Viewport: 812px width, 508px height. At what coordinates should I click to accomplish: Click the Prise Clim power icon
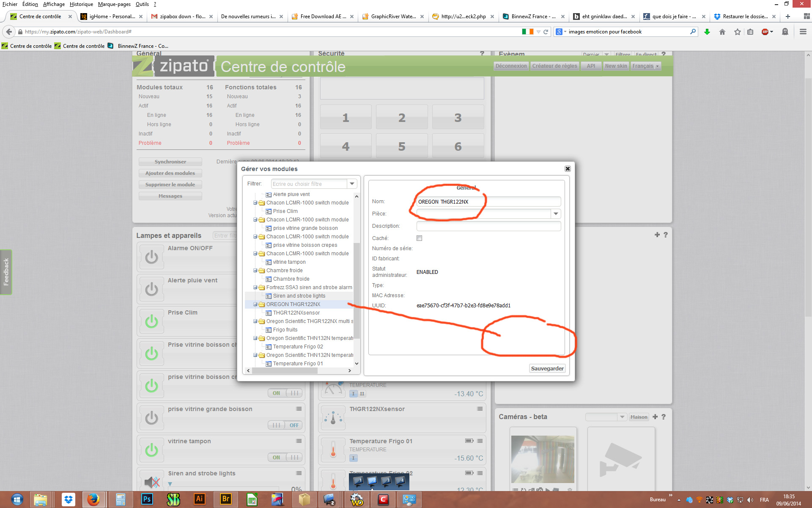pyautogui.click(x=151, y=321)
